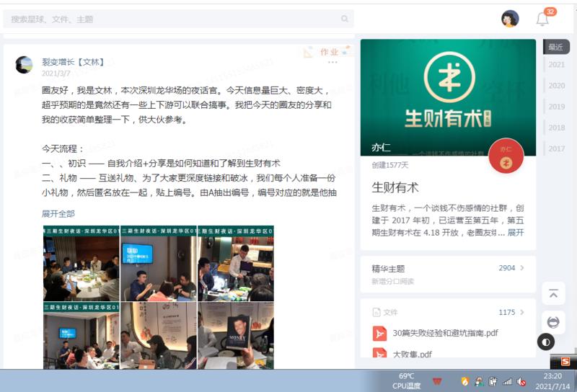The height and width of the screenshot is (392, 577).
Task: Expand group description via 展开
Action: [516, 233]
